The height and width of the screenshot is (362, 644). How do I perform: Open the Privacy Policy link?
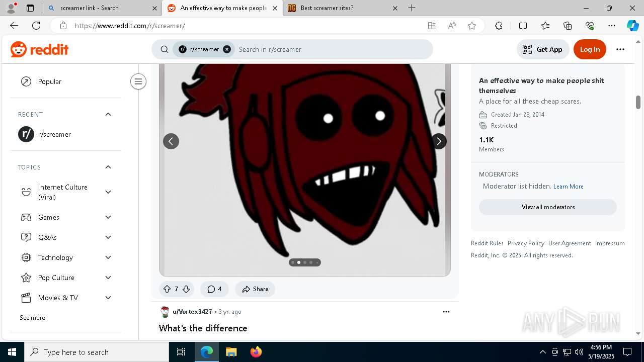526,243
